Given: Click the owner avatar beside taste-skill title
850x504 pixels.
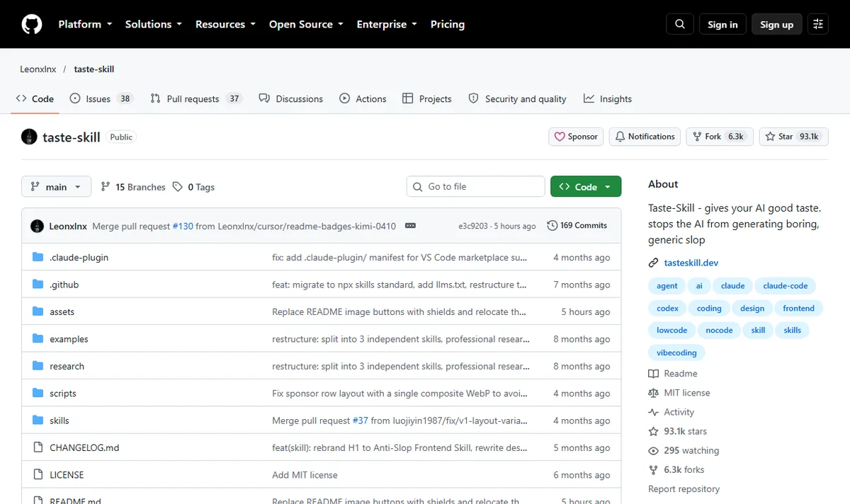Looking at the screenshot, I should 29,137.
